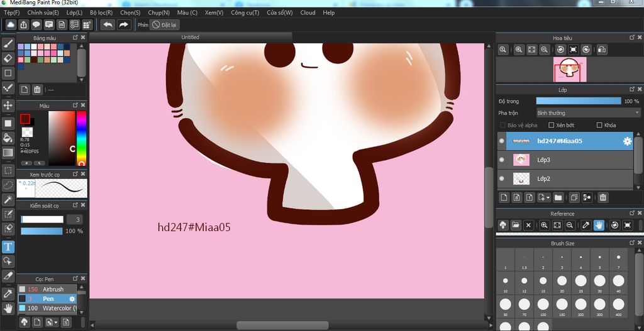This screenshot has height=331, width=644.
Task: Delete palette color with trash icon
Action: coord(37,89)
